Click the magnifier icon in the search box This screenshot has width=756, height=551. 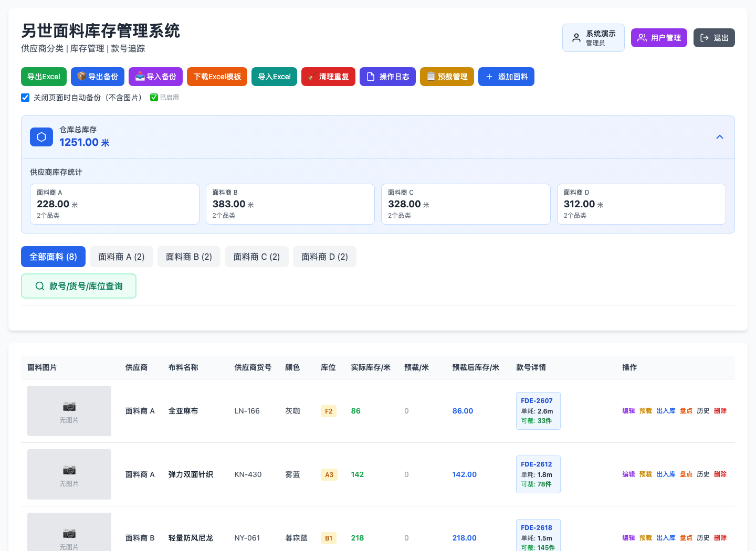(40, 286)
